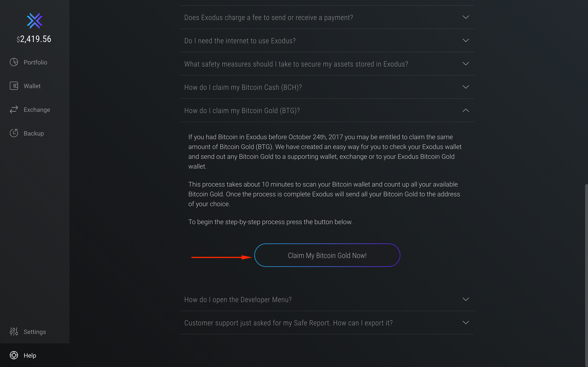Click the Exchange arrows icon

tap(14, 110)
